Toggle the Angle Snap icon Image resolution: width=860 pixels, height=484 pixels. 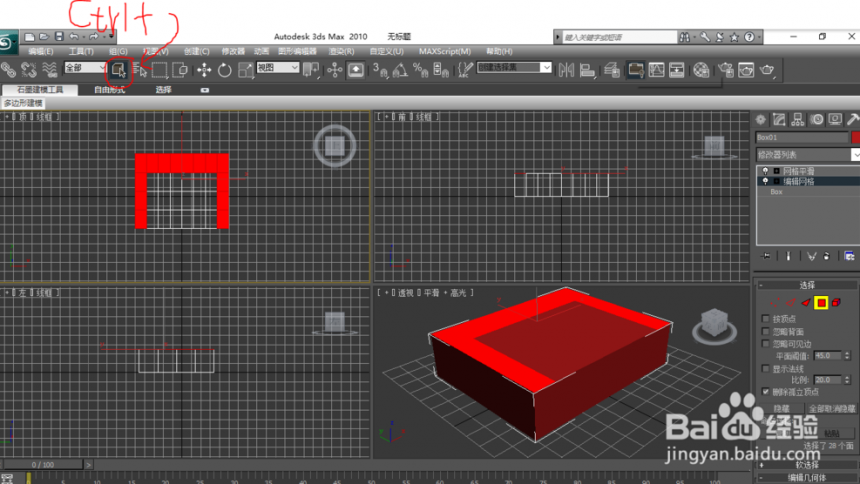(x=400, y=70)
